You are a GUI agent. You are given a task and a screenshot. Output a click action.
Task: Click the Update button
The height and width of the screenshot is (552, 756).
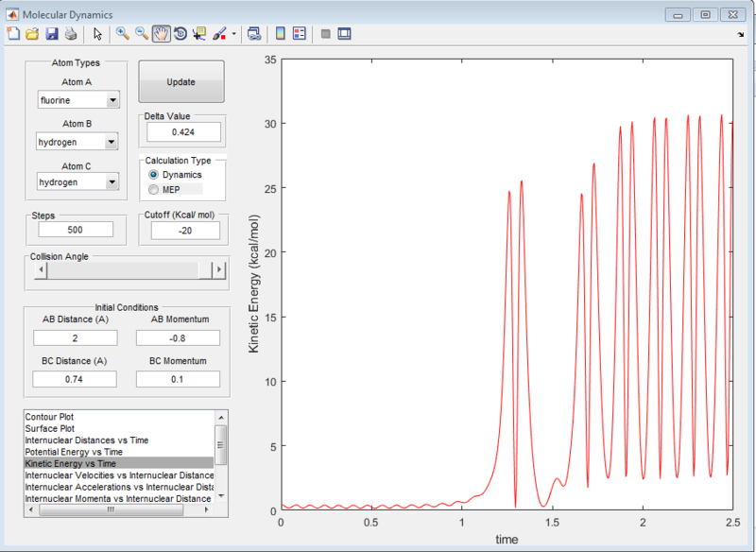pos(181,82)
